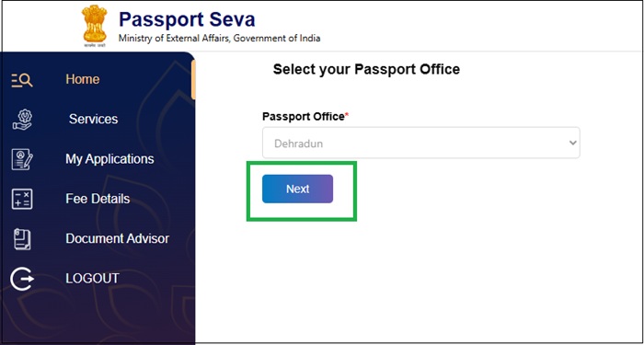Click the national emblem logo
644x345 pixels.
[95, 27]
